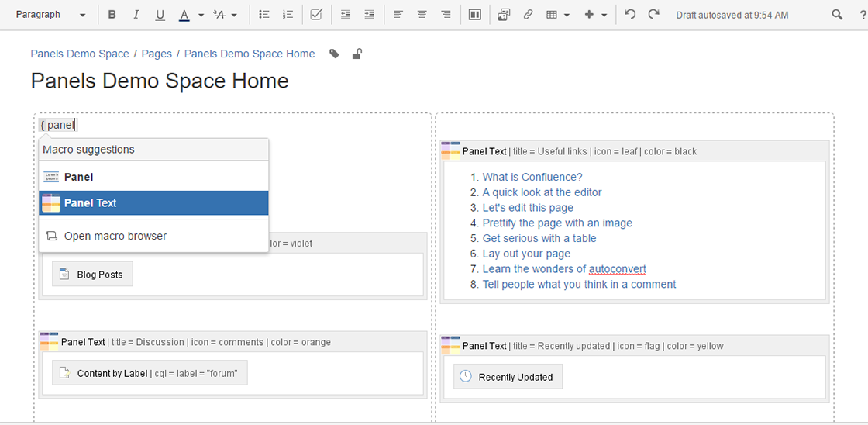The image size is (868, 425).
Task: Insert a bullet list
Action: coord(264,15)
